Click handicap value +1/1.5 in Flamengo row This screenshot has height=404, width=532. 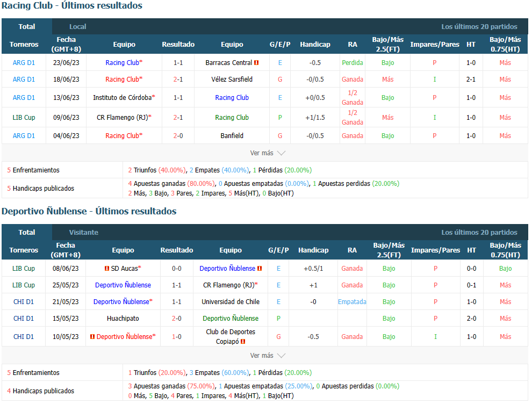tap(315, 118)
